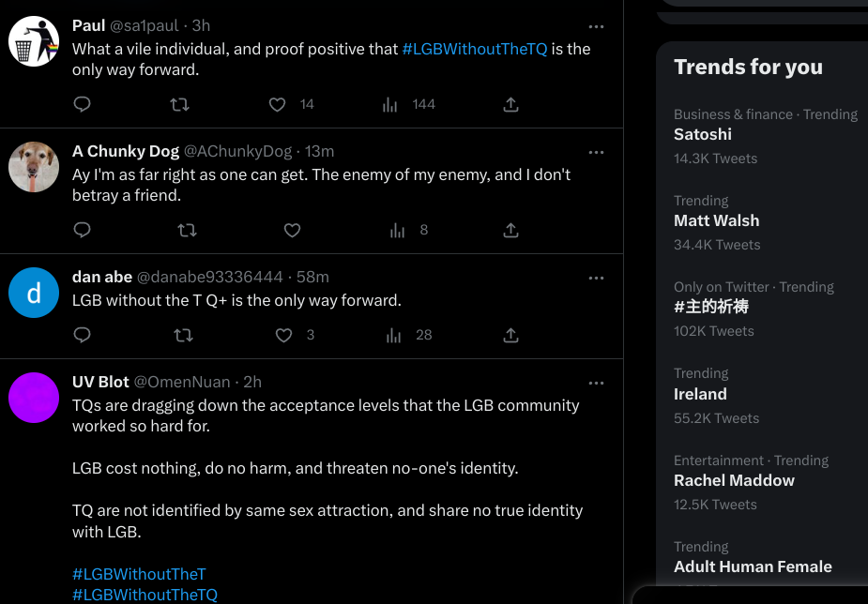This screenshot has width=868, height=604.
Task: Like A Chunky Dog's tweet
Action: (292, 230)
